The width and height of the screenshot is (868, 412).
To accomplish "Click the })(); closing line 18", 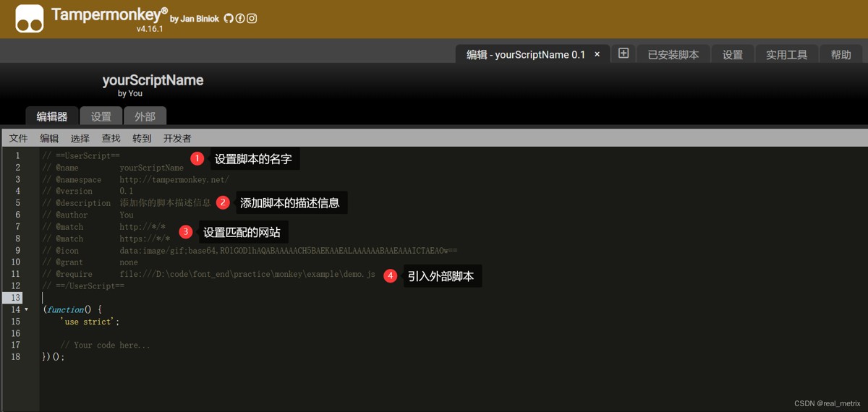I will click(x=54, y=357).
